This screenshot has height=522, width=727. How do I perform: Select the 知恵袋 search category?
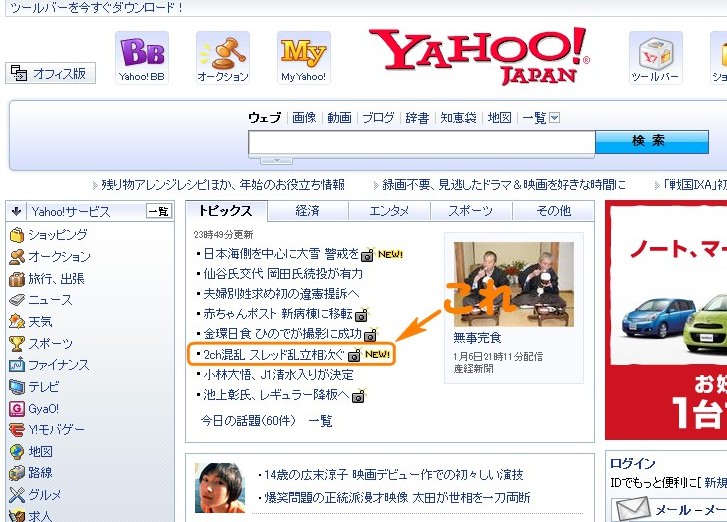coord(459,118)
